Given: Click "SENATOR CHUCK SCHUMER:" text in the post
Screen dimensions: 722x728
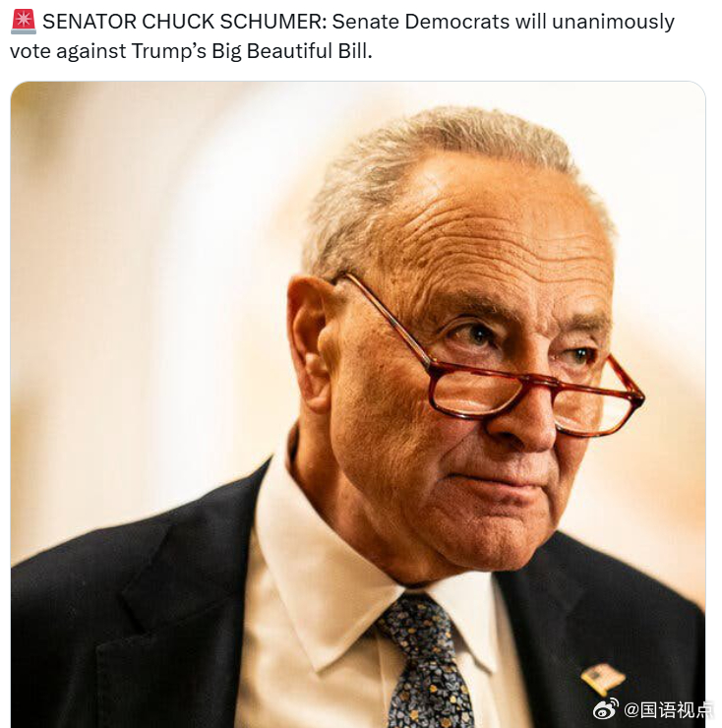Looking at the screenshot, I should coord(184,22).
